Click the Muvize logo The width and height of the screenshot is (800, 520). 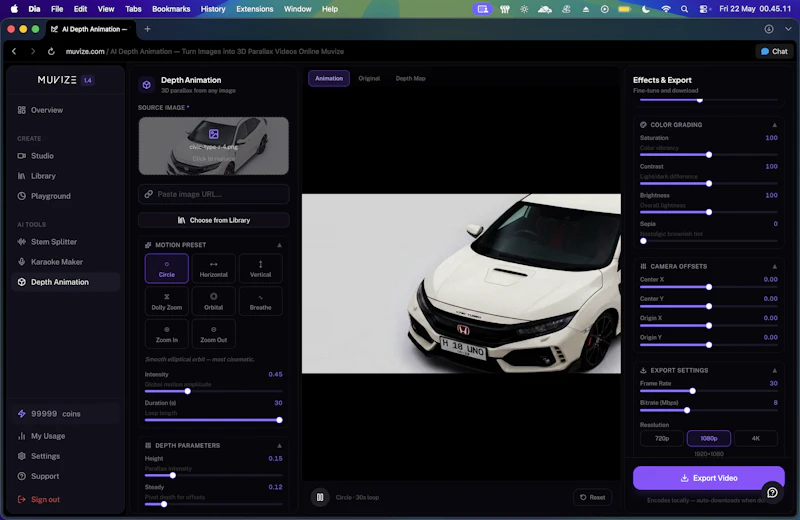tap(57, 80)
